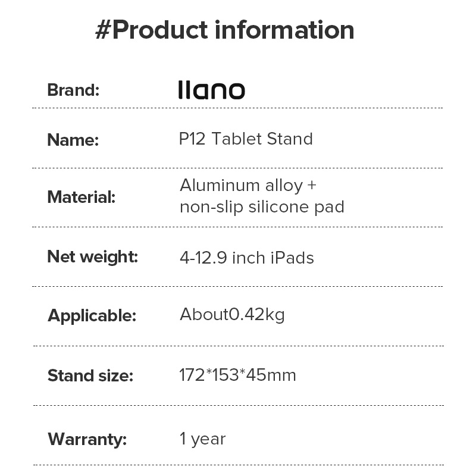This screenshot has height=476, width=476.
Task: Click the "172*153*45mm" dimensions text
Action: click(237, 375)
